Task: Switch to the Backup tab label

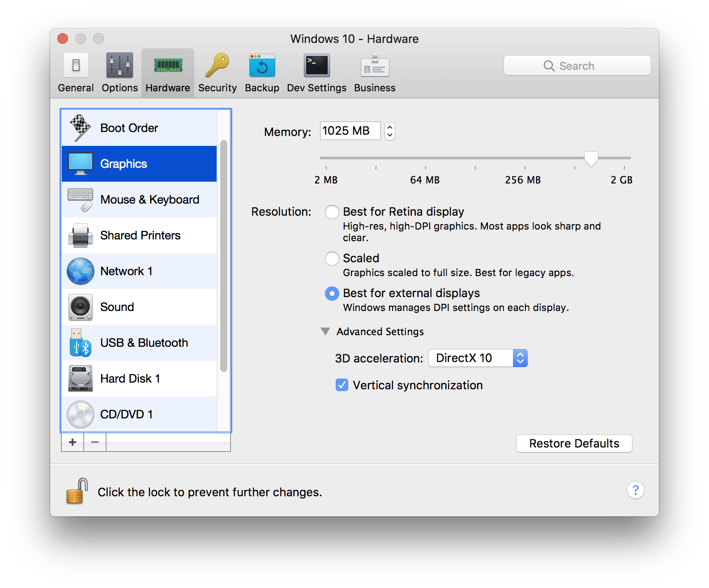Action: [x=262, y=88]
